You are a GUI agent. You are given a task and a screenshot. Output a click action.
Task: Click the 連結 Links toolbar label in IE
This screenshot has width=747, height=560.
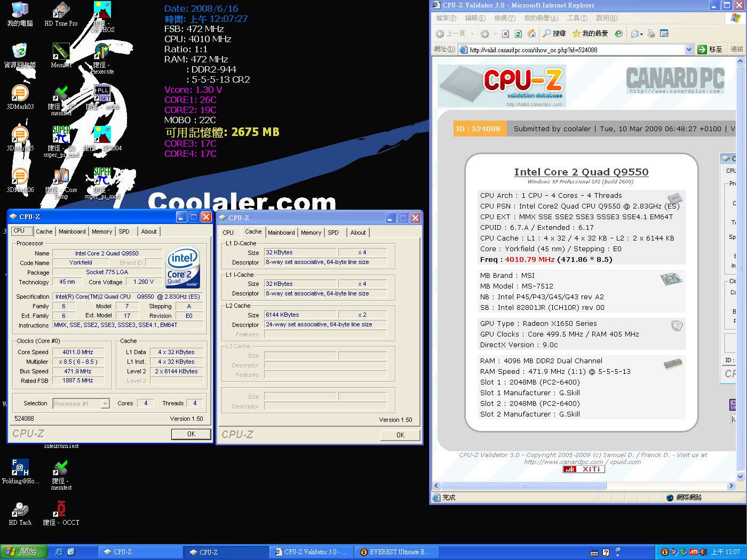[x=737, y=49]
